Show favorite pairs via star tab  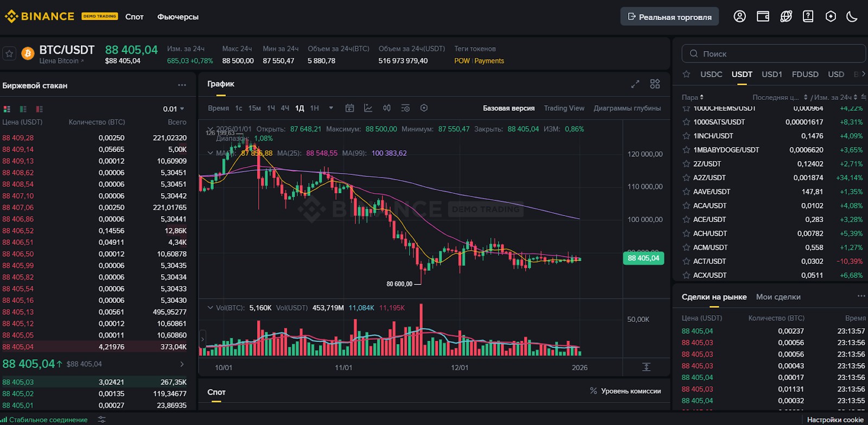click(686, 74)
